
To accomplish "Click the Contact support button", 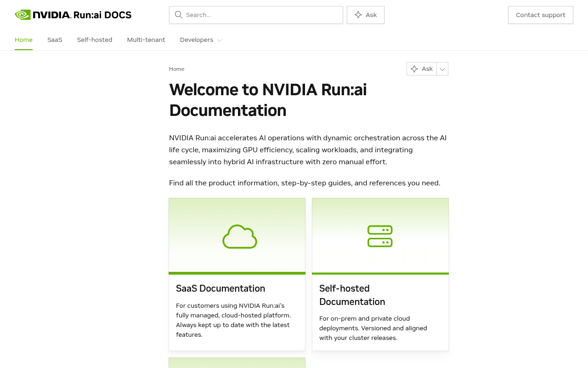I will [541, 15].
